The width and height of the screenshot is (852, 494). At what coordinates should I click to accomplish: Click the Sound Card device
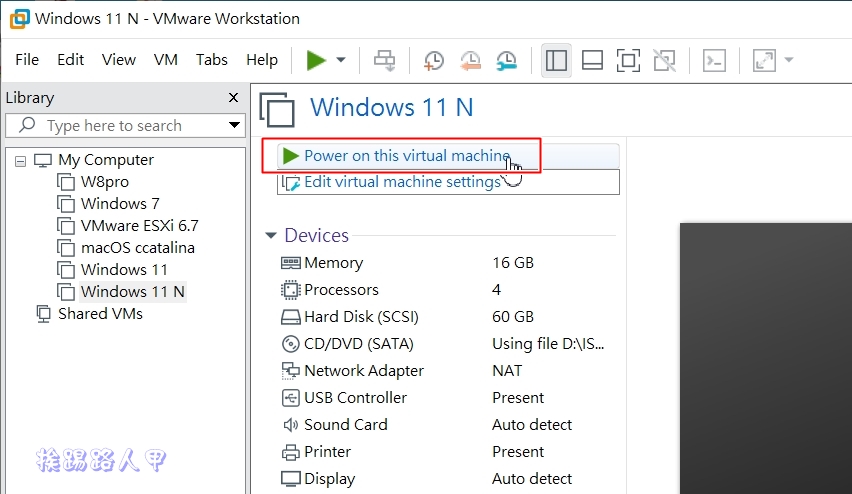click(x=448, y=425)
